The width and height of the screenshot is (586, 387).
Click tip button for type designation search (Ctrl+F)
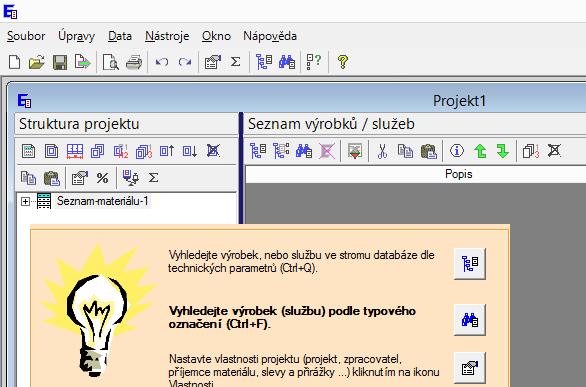[x=469, y=320]
